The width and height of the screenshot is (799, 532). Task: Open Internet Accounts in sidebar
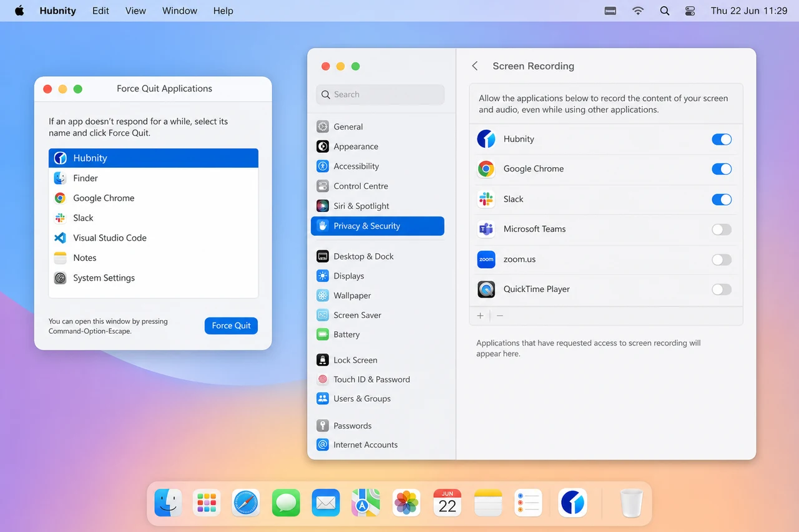click(377, 445)
